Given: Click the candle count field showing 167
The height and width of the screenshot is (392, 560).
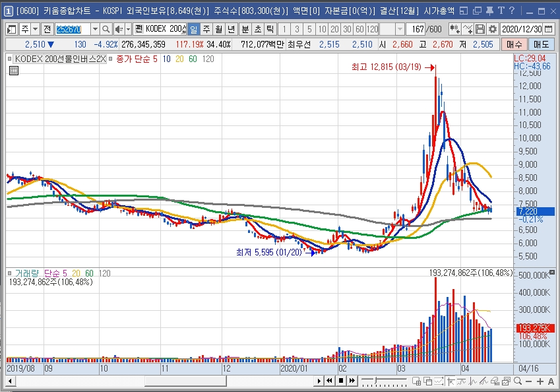Looking at the screenshot, I should click(416, 29).
